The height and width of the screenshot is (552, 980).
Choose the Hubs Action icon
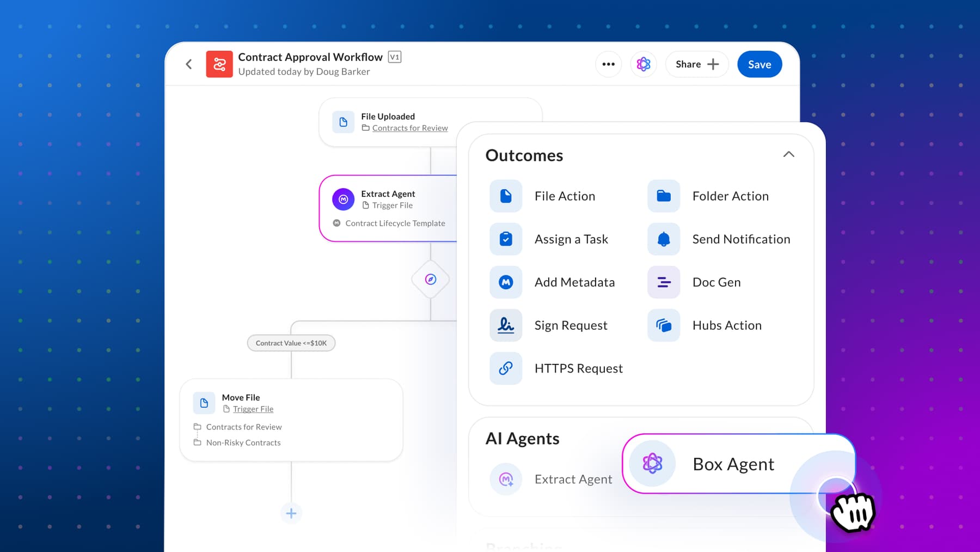click(664, 325)
